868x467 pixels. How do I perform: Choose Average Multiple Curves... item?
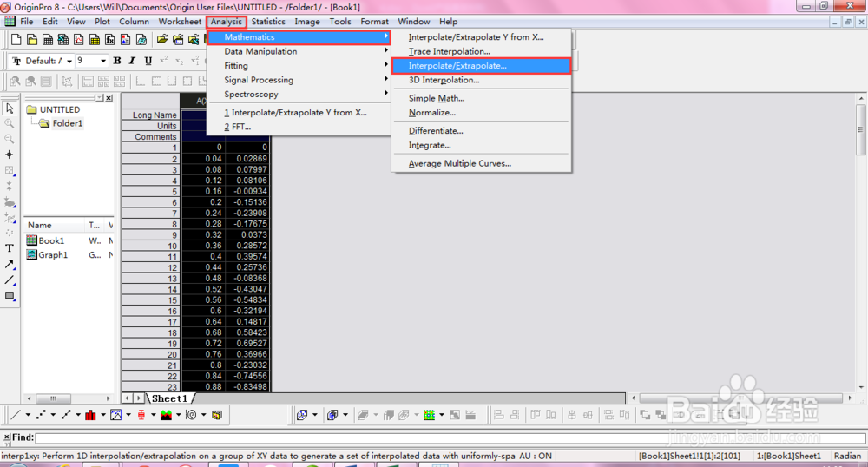(481, 164)
